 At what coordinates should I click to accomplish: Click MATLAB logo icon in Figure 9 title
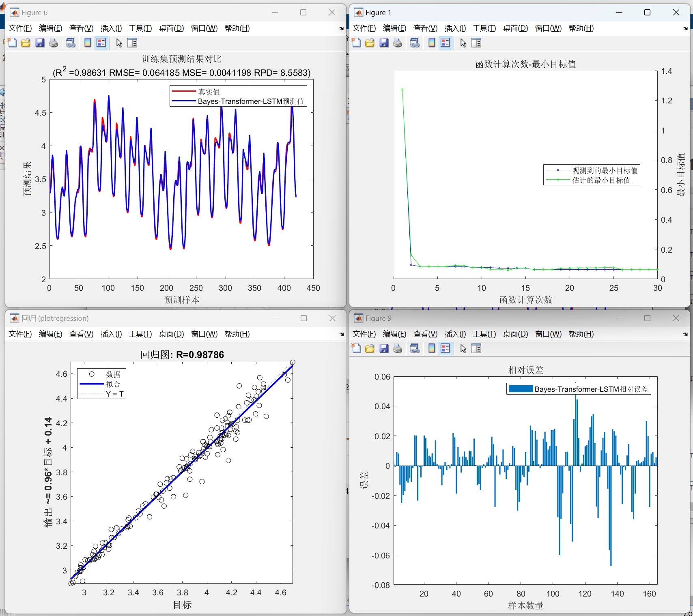pyautogui.click(x=358, y=318)
